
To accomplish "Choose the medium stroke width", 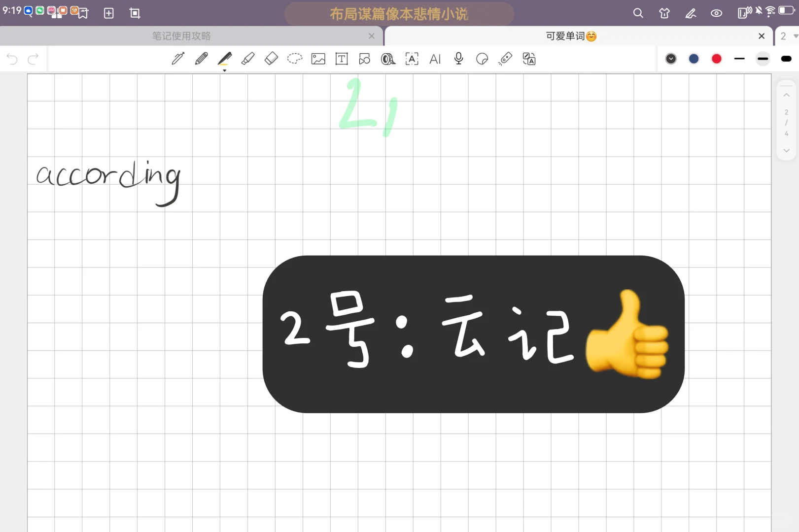I will coord(763,59).
